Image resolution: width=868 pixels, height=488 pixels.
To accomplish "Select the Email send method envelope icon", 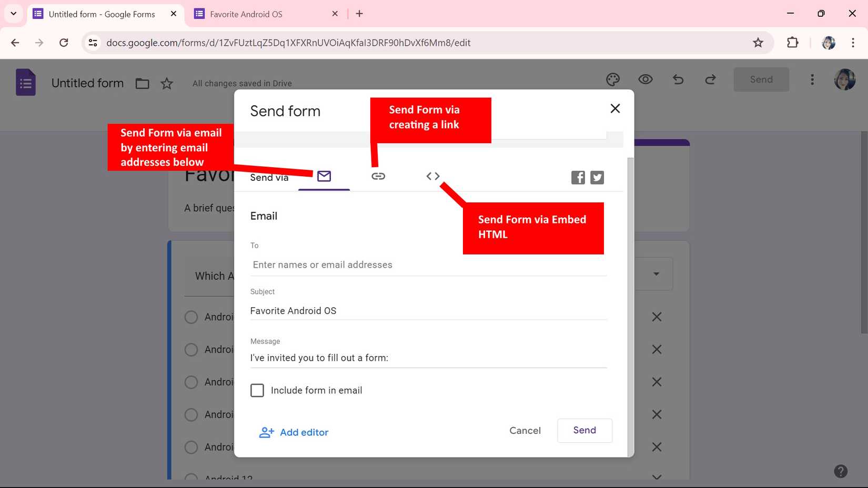I will (324, 176).
